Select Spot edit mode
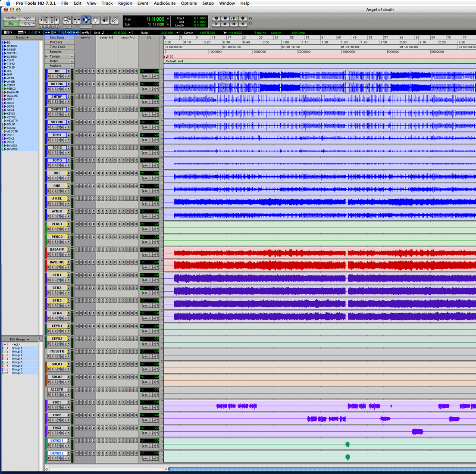 pyautogui.click(x=27, y=18)
